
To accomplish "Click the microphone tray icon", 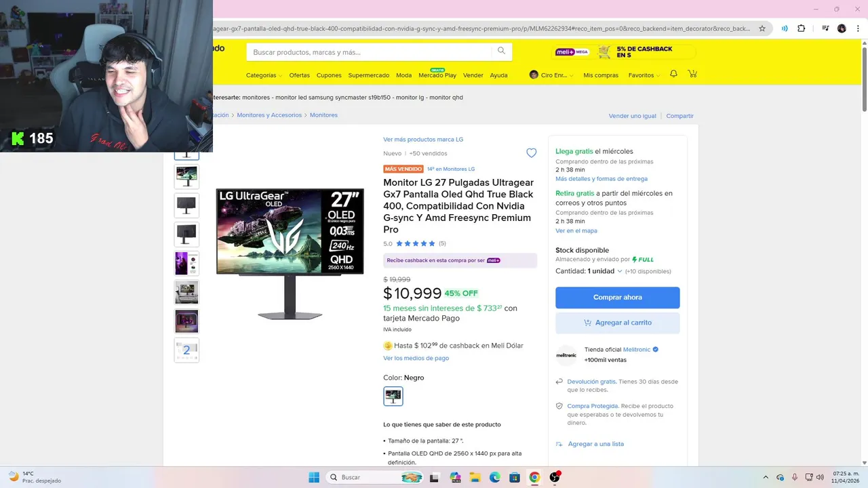I will tap(795, 477).
